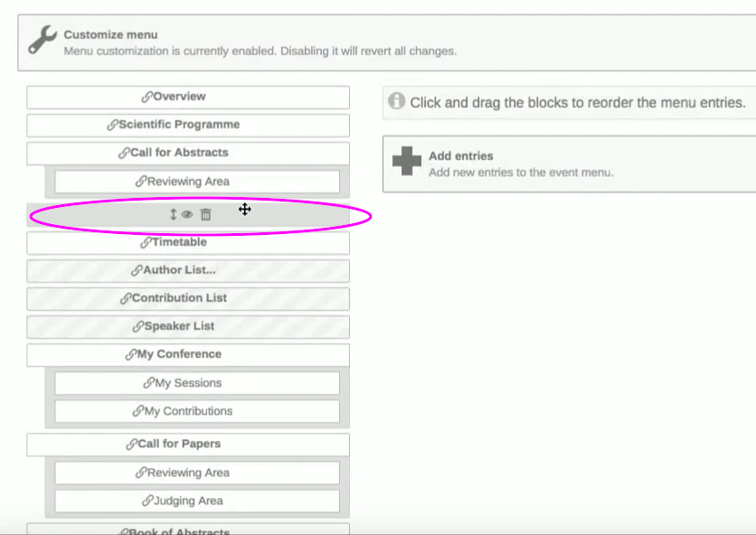Select the Call for Papers entry
The image size is (756, 535).
pyautogui.click(x=188, y=445)
